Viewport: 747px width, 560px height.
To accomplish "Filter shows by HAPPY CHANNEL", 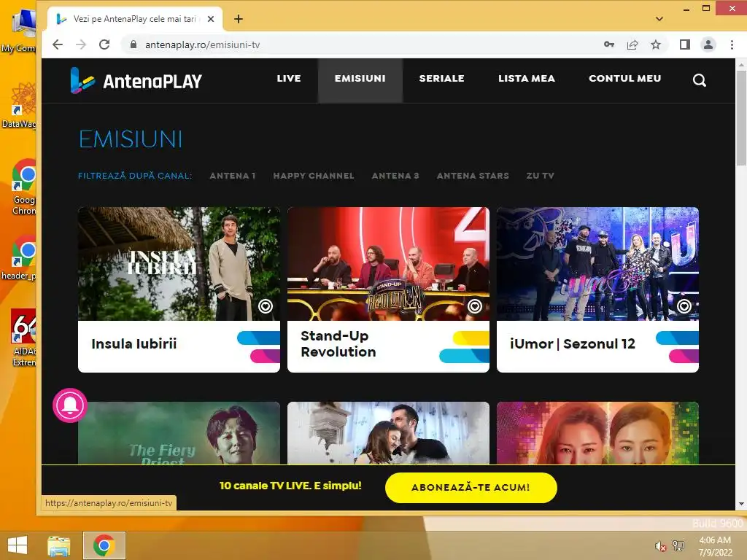I will tap(314, 176).
